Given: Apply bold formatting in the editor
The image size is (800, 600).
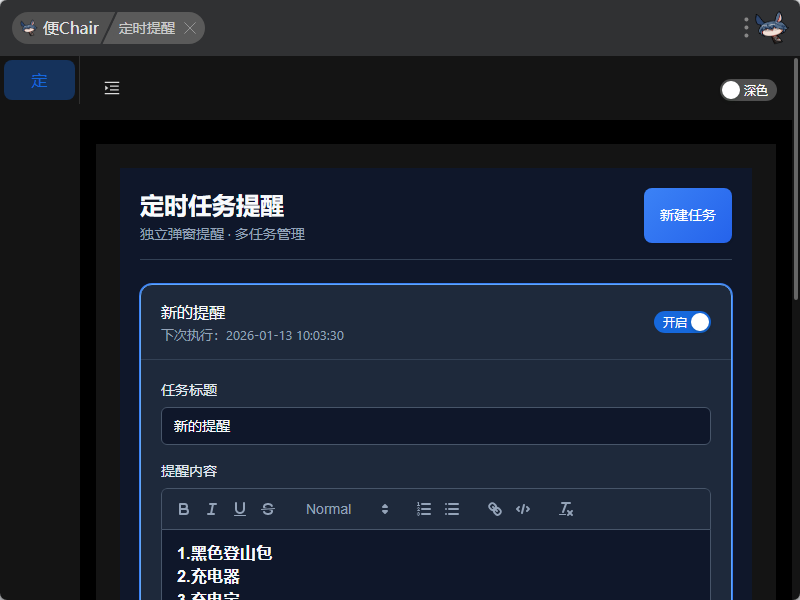Looking at the screenshot, I should [184, 509].
